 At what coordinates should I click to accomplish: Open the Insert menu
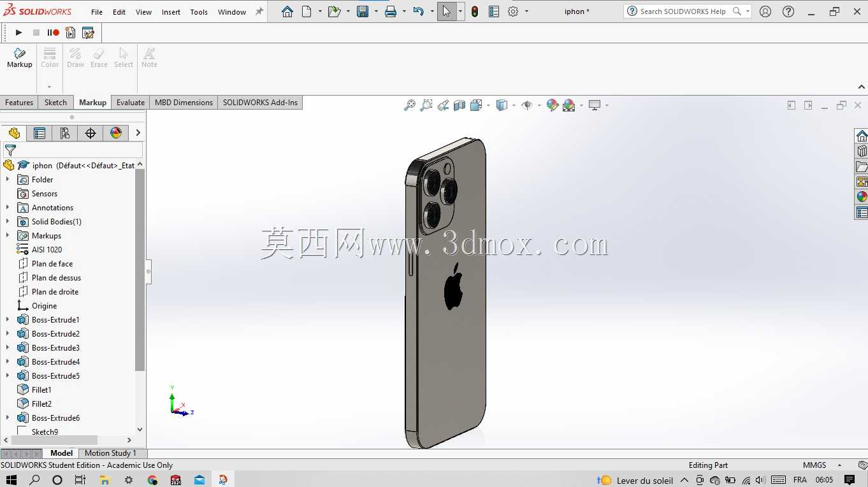click(x=171, y=12)
